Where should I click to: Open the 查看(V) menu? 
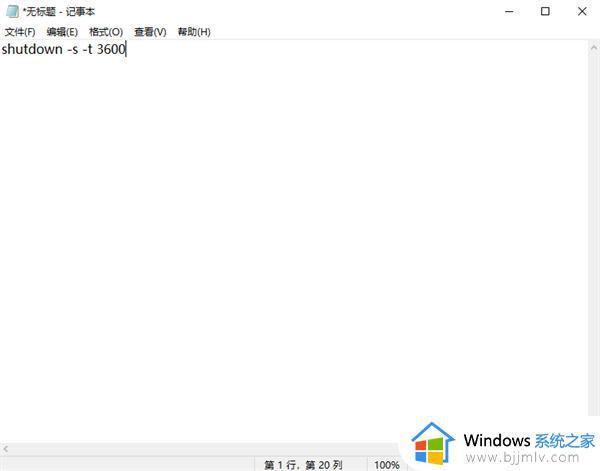pos(150,32)
